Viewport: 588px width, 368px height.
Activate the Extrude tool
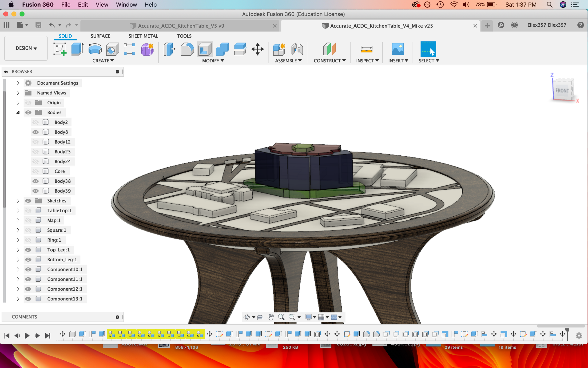click(77, 49)
